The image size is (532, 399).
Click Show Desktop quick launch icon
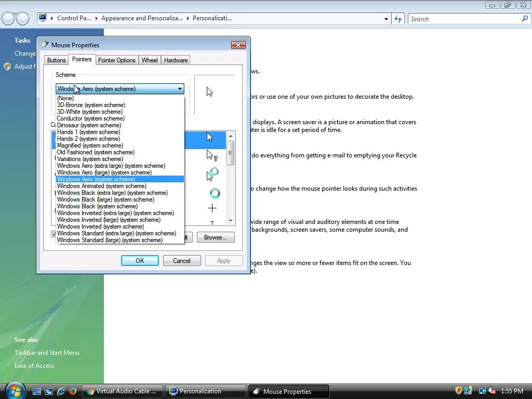point(37,391)
